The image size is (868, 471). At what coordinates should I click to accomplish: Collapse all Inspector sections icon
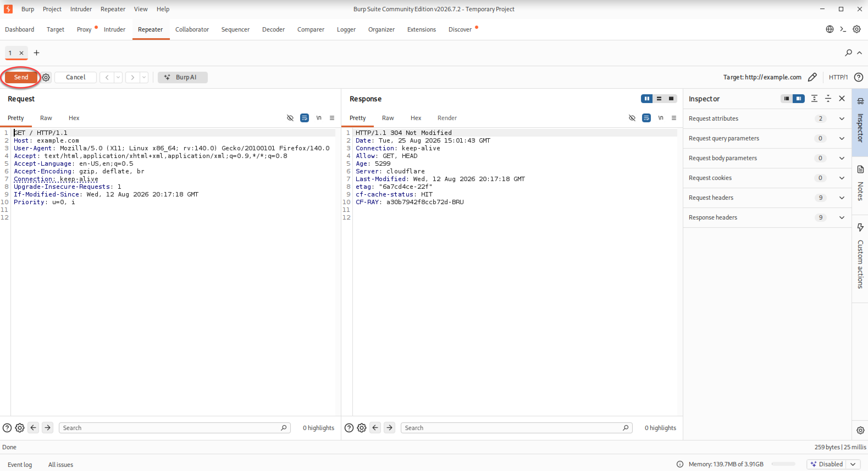(828, 99)
